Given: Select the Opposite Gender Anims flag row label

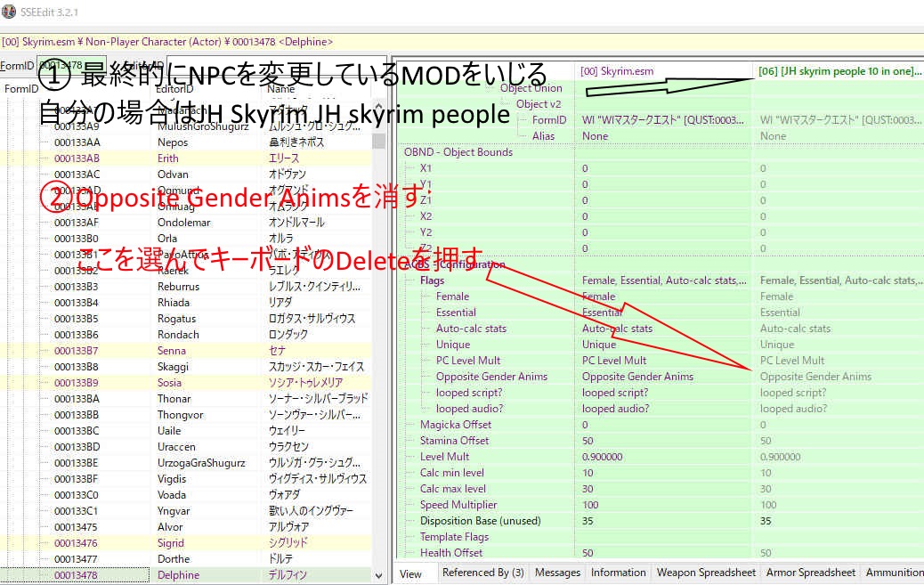Looking at the screenshot, I should tap(491, 377).
